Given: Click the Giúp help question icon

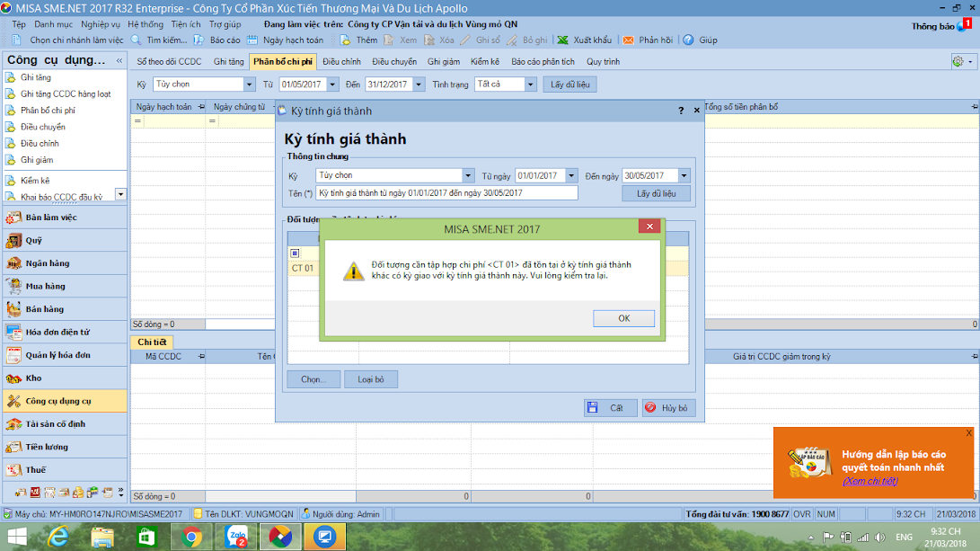Looking at the screenshot, I should [688, 40].
